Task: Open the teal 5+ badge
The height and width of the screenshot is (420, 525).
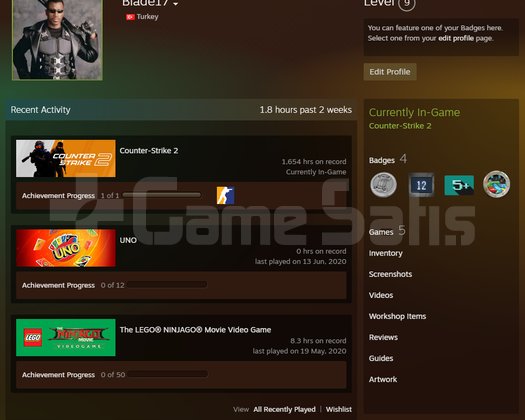Action: pyautogui.click(x=459, y=185)
